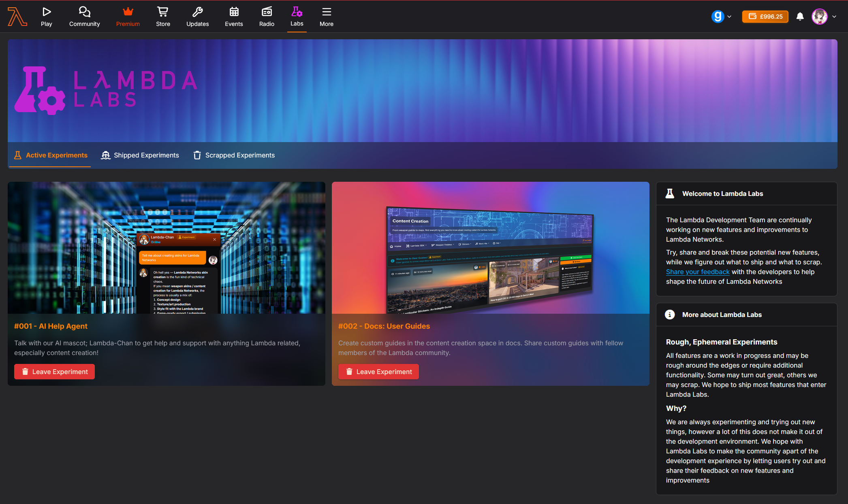
Task: Expand the Google account dropdown chevron
Action: click(729, 17)
